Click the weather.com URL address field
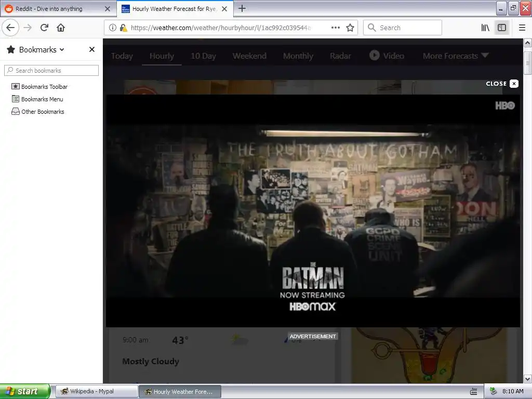Viewport: 532px width, 399px height. click(220, 28)
